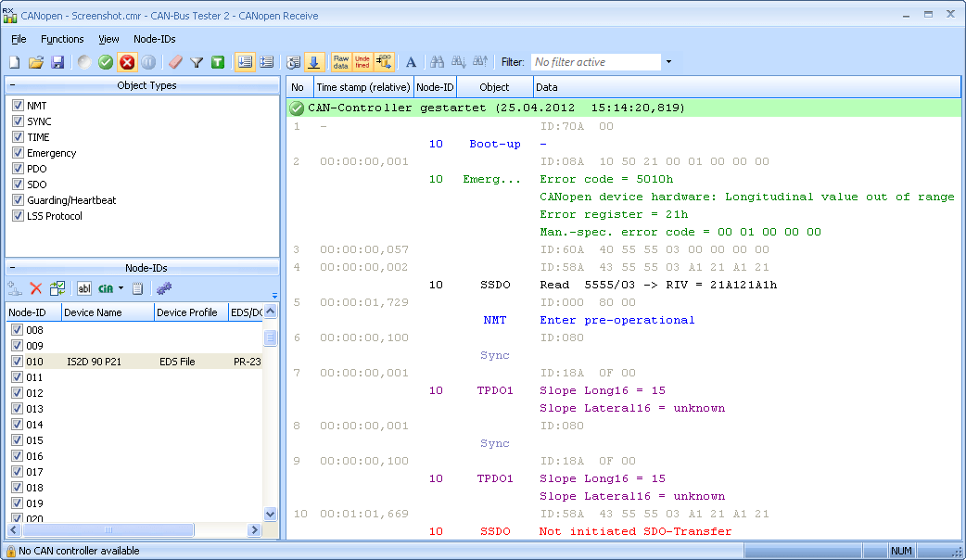Toggle auto-scroll blue down-arrow icon
The image size is (966, 560).
point(313,62)
